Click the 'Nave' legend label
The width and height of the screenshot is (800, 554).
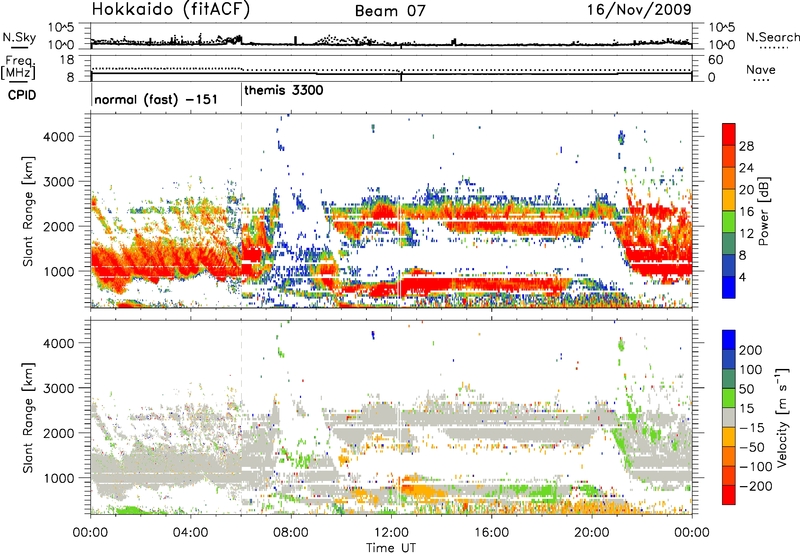click(761, 70)
